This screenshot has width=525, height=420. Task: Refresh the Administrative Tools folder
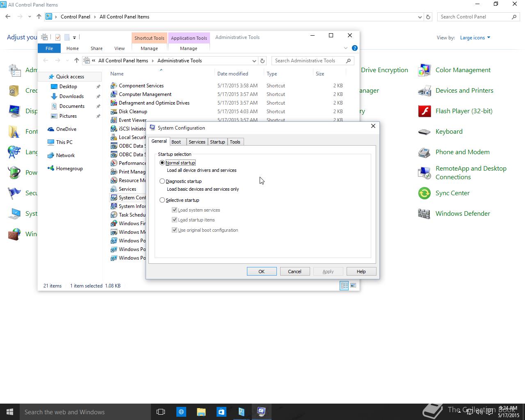point(262,61)
